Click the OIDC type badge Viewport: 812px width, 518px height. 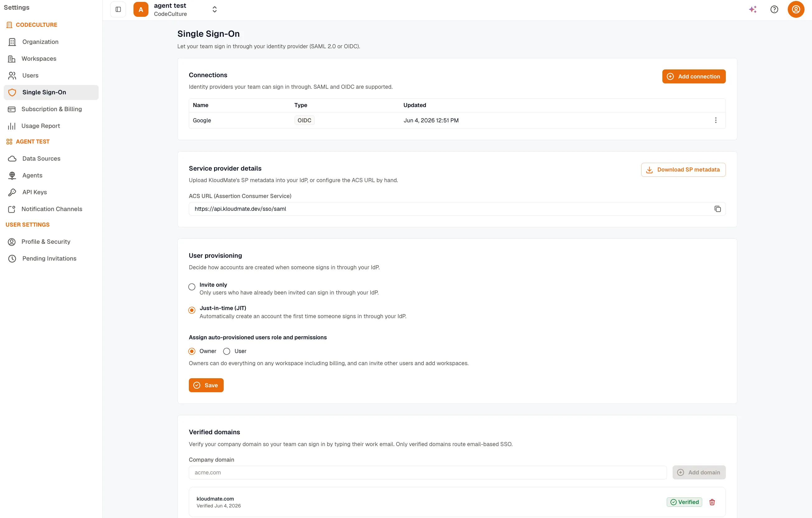[304, 120]
